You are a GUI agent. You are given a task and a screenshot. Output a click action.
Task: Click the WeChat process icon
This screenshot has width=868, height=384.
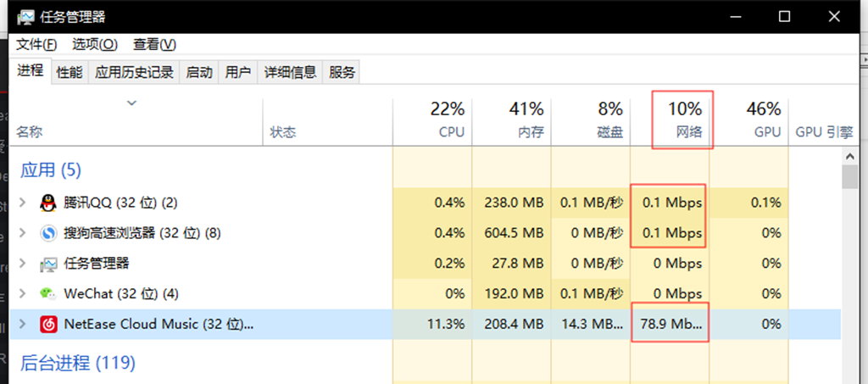click(48, 294)
